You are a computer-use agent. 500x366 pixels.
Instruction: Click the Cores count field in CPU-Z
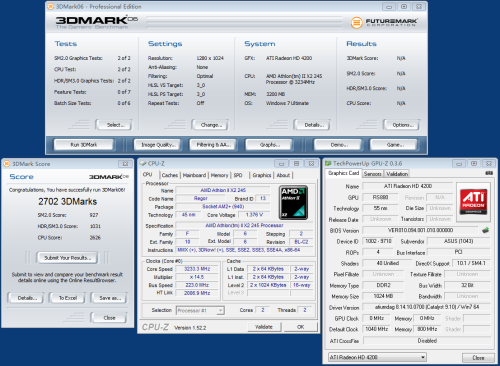click(263, 310)
